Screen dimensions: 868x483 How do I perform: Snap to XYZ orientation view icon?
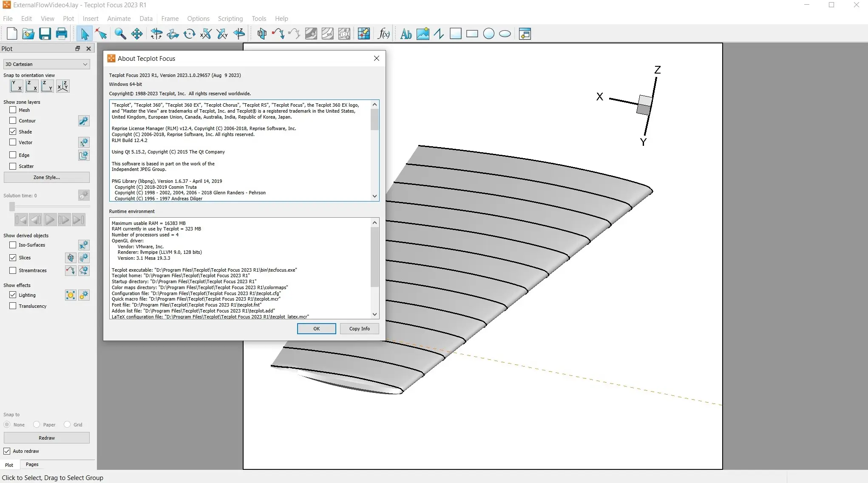pos(63,86)
